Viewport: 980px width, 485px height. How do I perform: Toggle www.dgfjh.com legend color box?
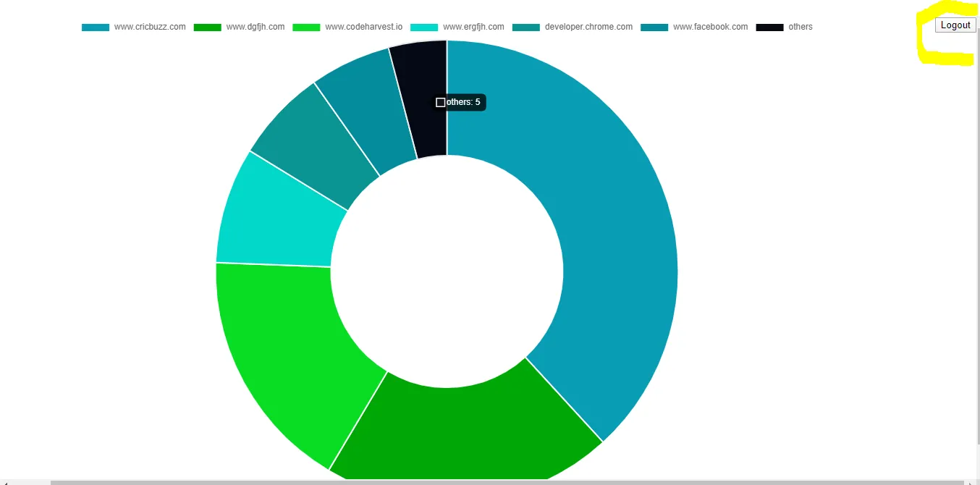coord(207,27)
